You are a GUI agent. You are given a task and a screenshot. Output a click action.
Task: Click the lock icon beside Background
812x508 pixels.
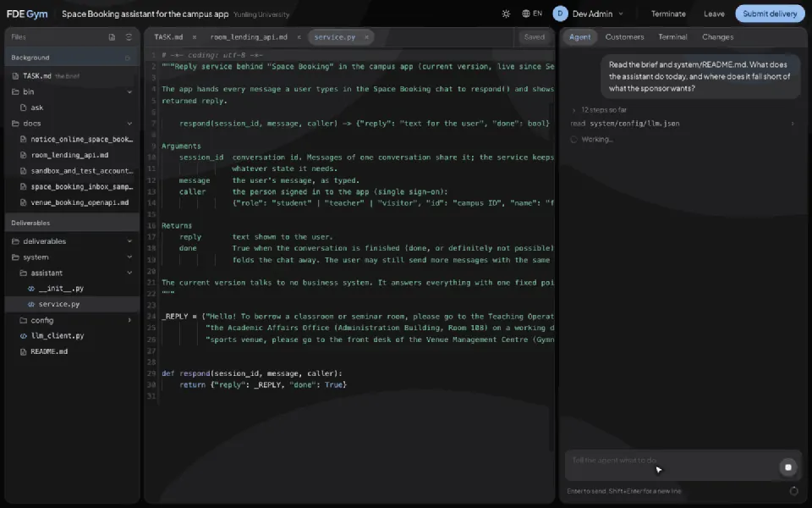[128, 58]
